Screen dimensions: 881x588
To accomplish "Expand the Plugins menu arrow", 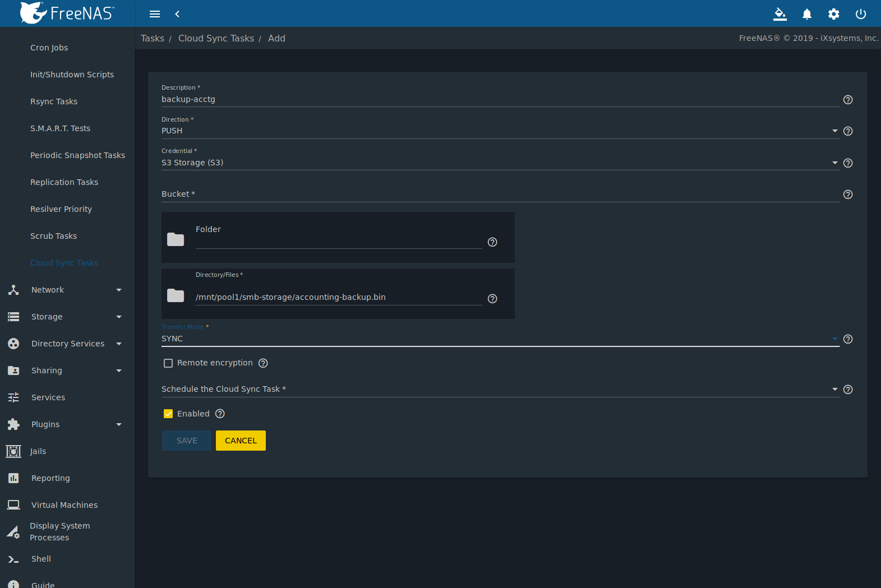I will (119, 424).
